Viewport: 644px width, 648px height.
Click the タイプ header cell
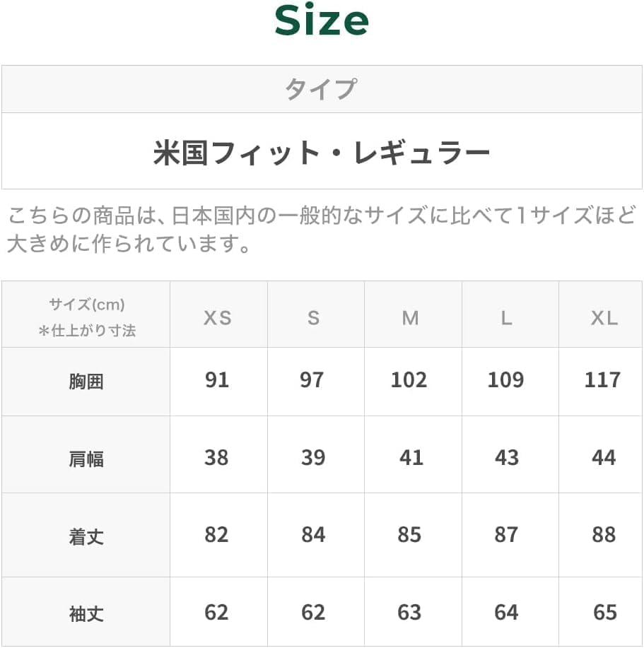pyautogui.click(x=322, y=90)
